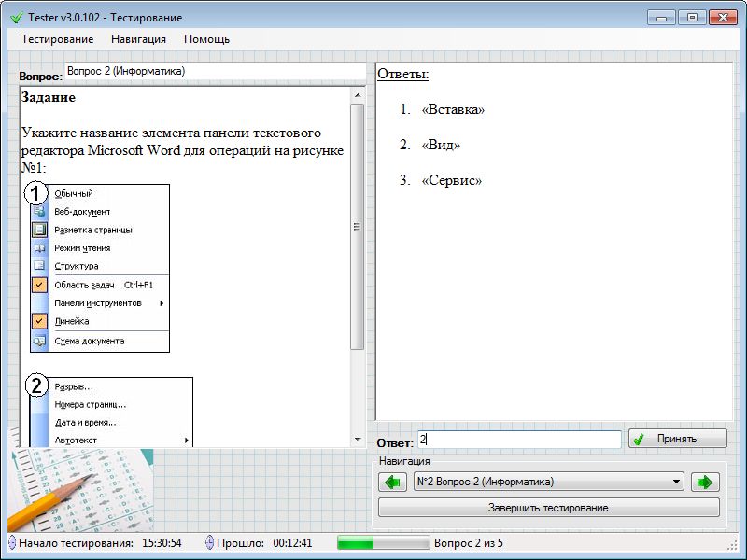747x560 pixels.
Task: Click the Вопрос 2 (Информатика) title field
Action: [216, 72]
